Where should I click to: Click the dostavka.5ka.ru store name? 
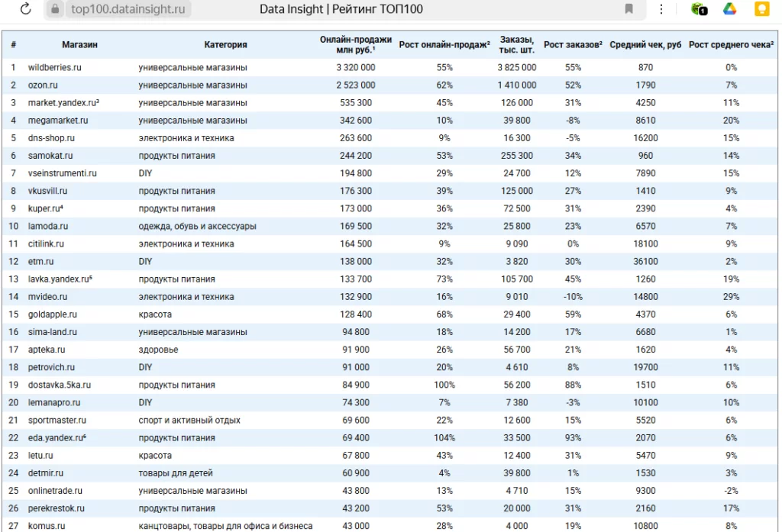click(x=60, y=385)
